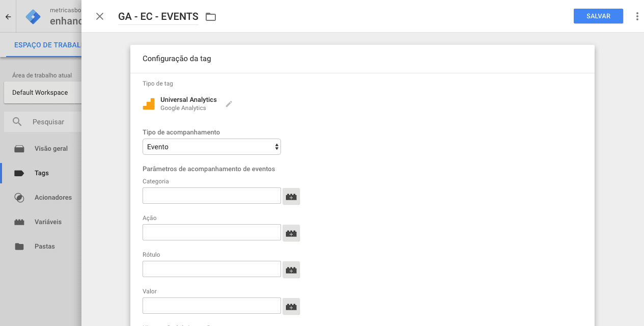Click the pencil to edit Universal Analytics tag type
Viewport: 644px width, 326px height.
point(229,104)
